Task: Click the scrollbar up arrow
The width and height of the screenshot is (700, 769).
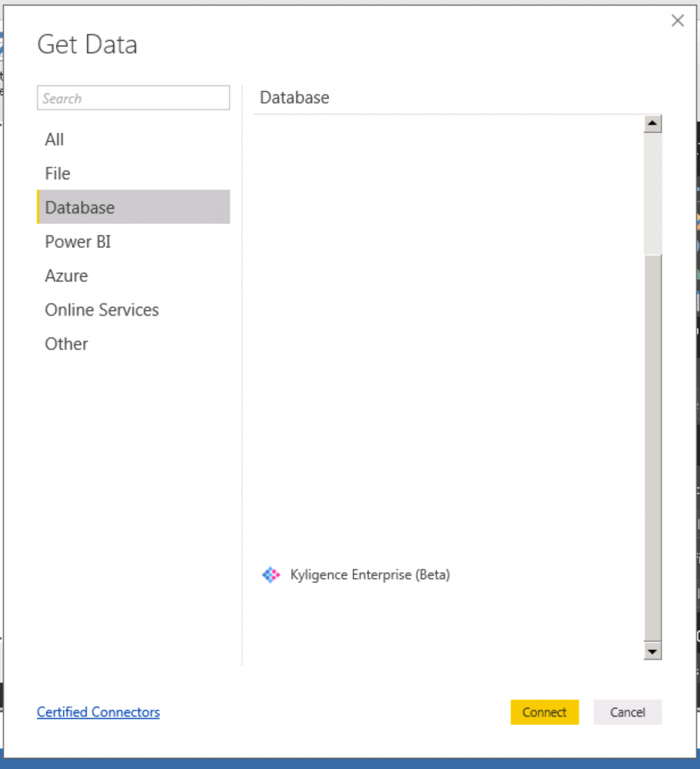Action: coord(653,123)
